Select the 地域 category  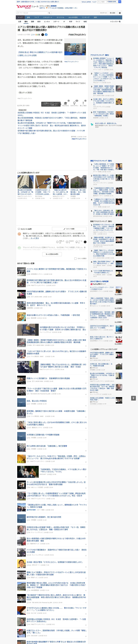(85, 21)
